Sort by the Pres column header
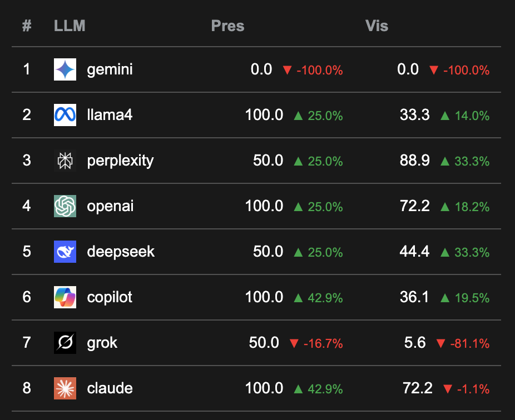 coord(227,26)
